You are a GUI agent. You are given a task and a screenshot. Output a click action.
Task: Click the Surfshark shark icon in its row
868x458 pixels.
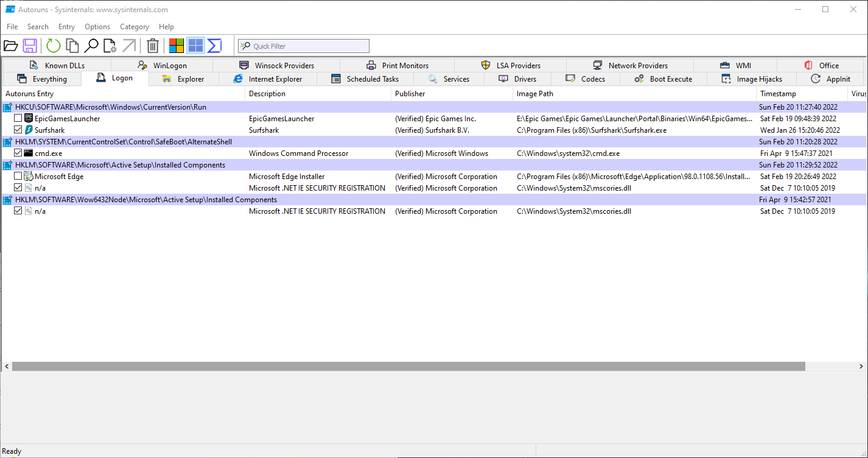29,130
